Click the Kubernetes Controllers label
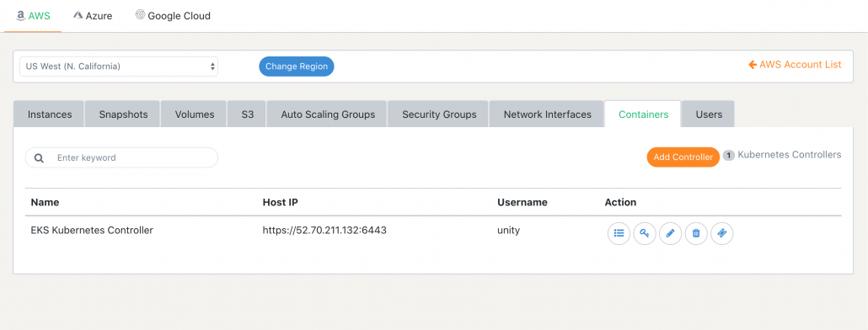 [790, 155]
